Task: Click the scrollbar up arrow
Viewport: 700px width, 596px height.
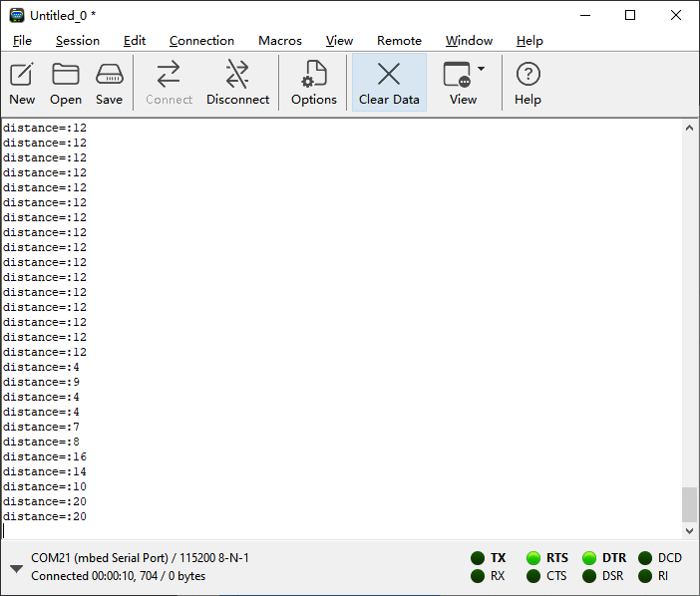Action: coord(689,128)
